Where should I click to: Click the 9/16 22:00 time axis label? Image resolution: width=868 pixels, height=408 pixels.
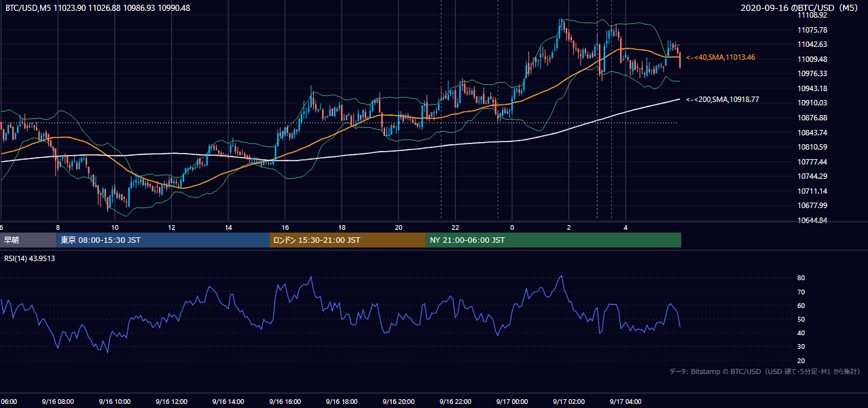[x=455, y=402]
